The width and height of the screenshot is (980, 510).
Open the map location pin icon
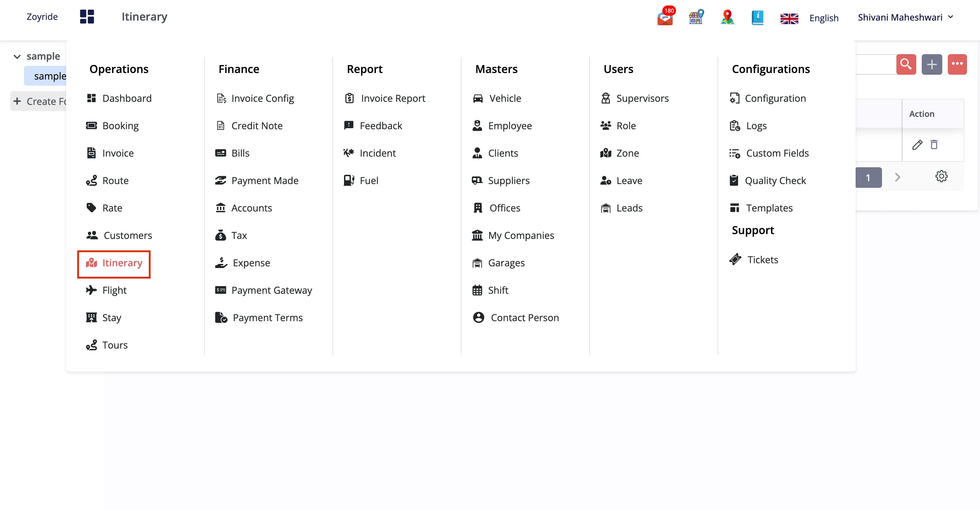(727, 17)
